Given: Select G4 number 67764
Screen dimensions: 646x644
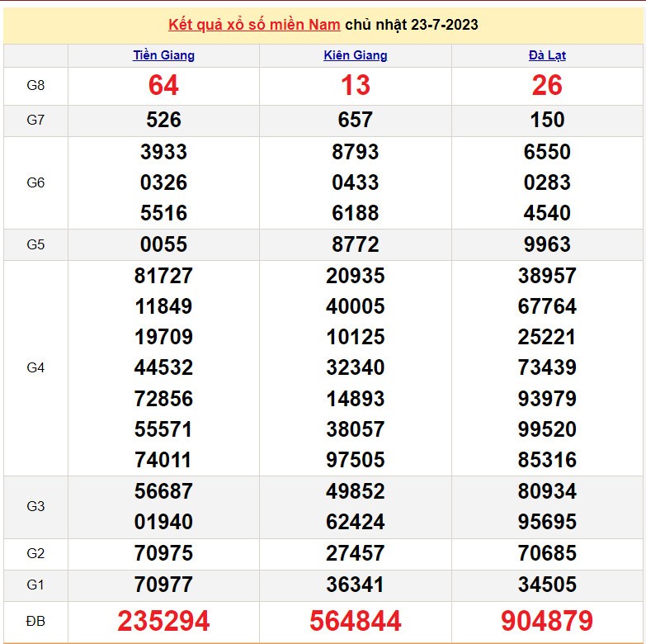Looking at the screenshot, I should (547, 306).
